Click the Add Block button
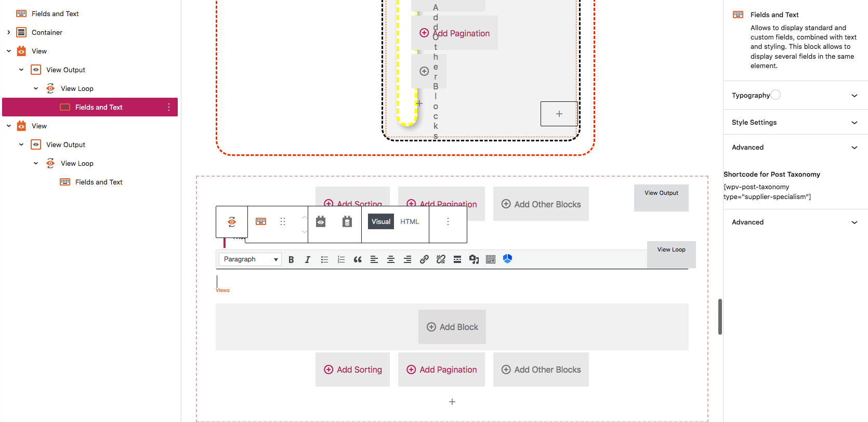Screen dimensions: 868x422 452,327
